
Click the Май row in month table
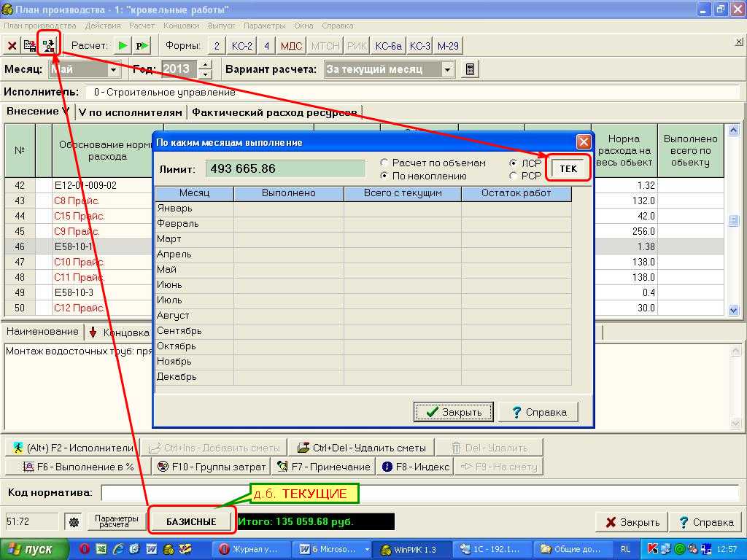(x=363, y=270)
